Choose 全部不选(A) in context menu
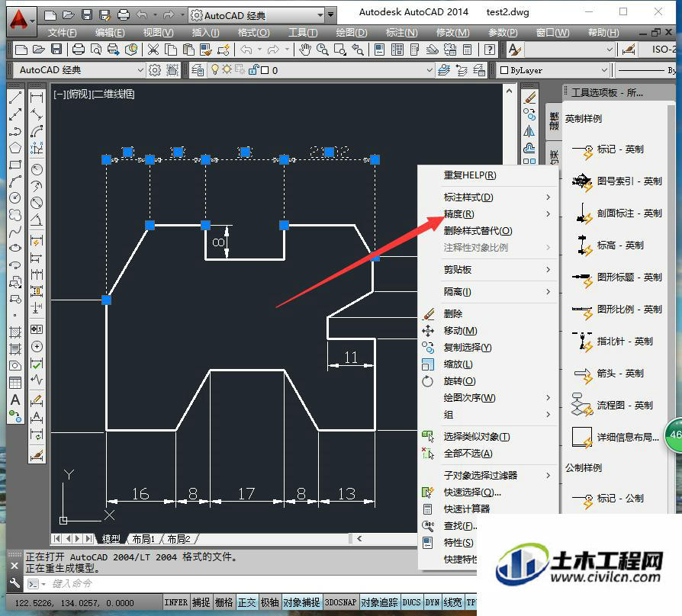The height and width of the screenshot is (616, 682). tap(488, 454)
